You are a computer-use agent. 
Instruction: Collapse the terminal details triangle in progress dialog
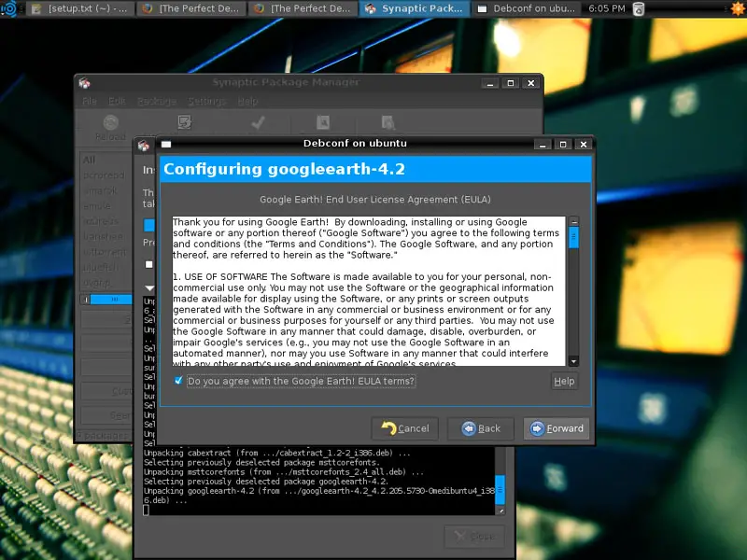click(x=149, y=288)
